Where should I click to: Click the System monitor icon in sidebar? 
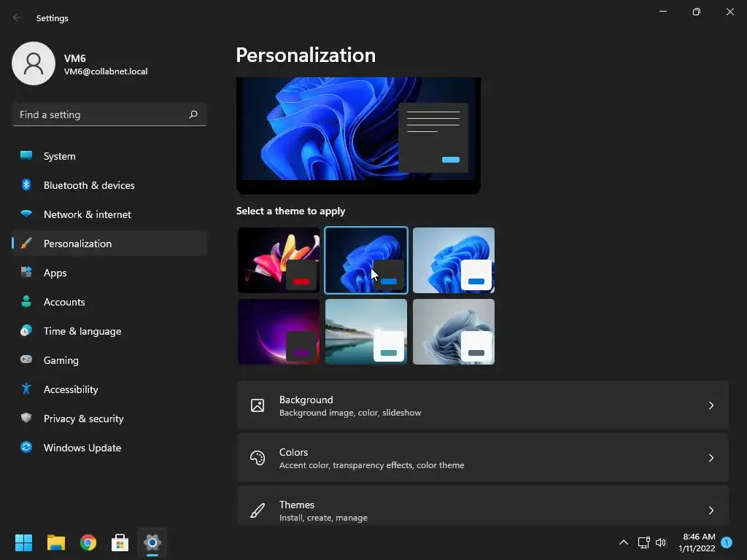26,155
